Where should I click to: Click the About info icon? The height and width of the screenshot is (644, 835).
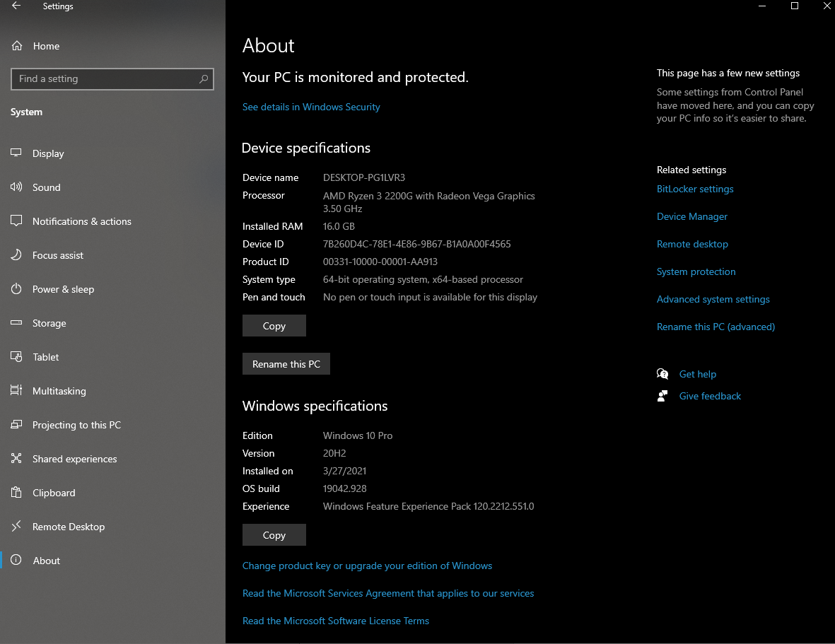(16, 560)
